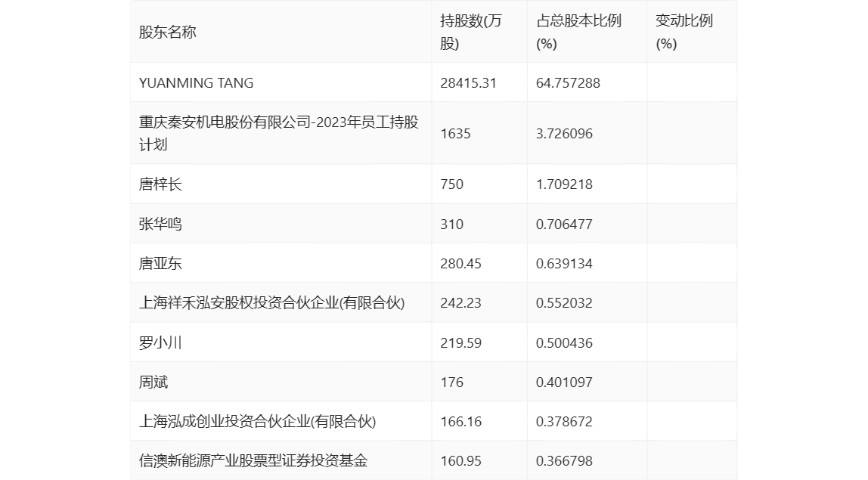The image size is (868, 480).
Task: Click the holding value 310
Action: click(x=451, y=225)
